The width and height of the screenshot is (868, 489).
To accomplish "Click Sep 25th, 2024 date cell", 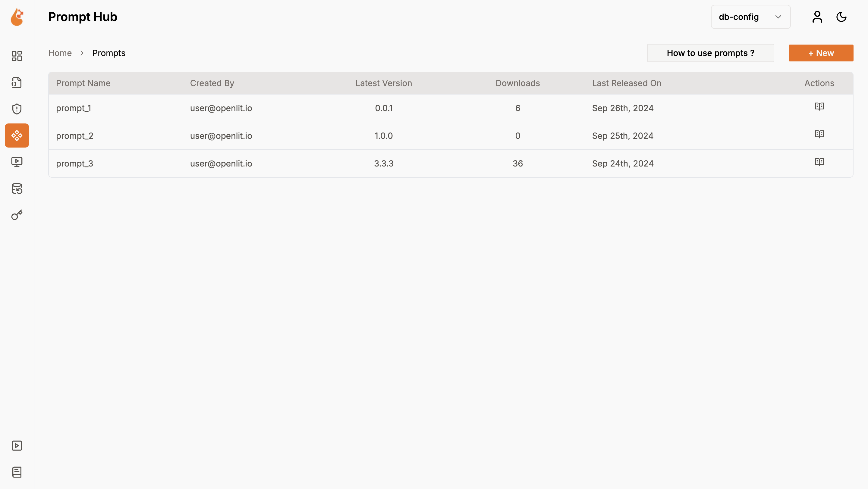I will point(623,135).
